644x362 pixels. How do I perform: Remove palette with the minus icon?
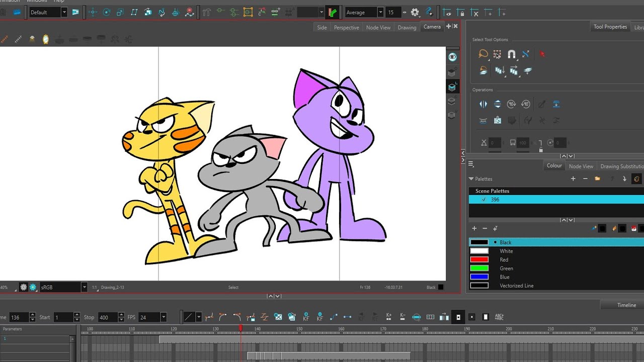(585, 178)
